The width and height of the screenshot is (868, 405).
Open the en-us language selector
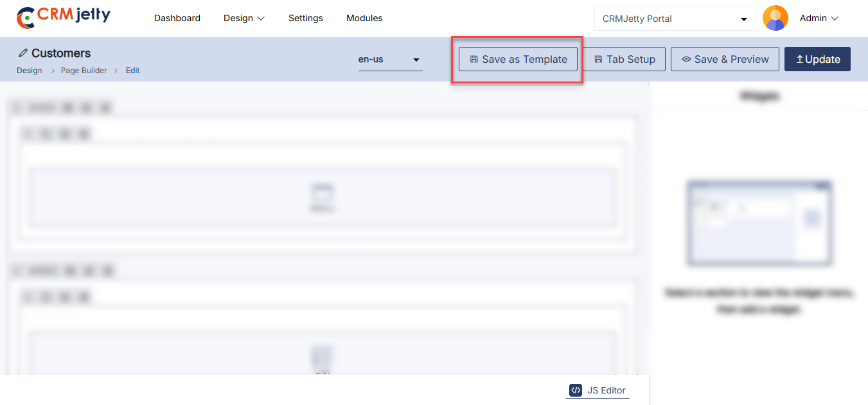pos(390,60)
